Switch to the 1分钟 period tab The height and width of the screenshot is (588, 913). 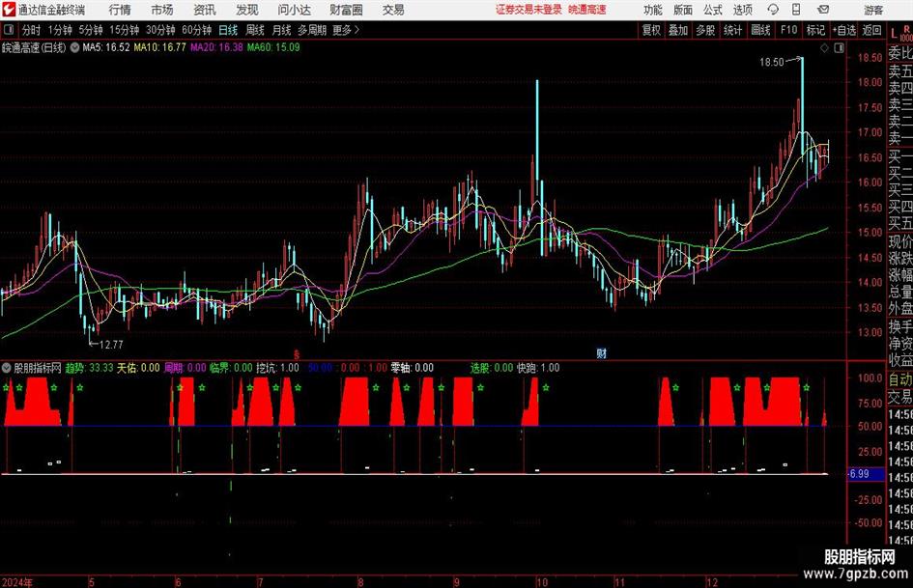[59, 30]
